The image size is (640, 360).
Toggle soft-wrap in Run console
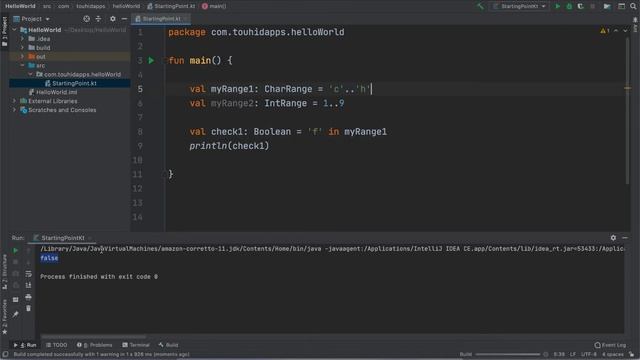click(28, 274)
